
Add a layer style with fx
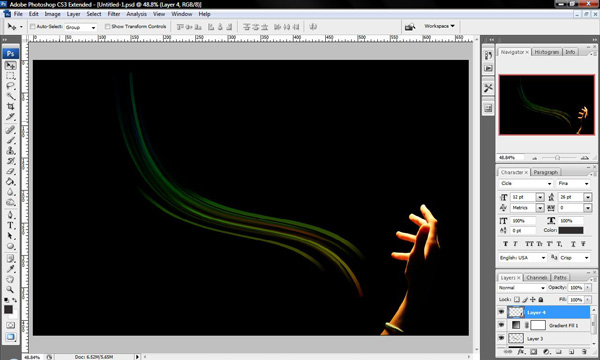pos(521,351)
